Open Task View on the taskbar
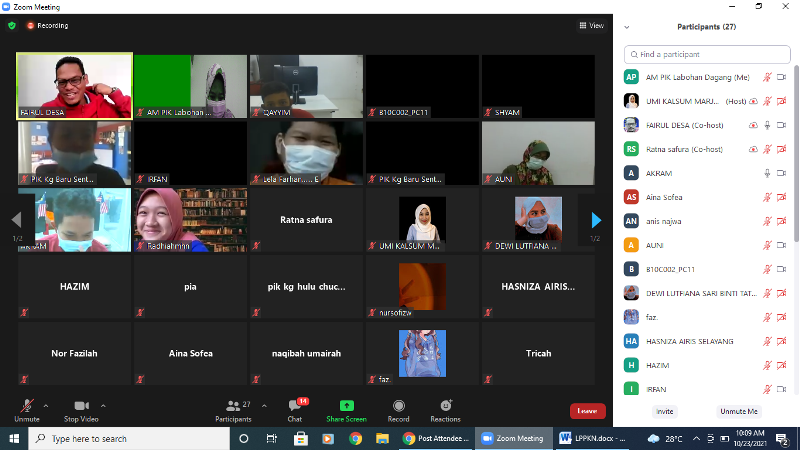This screenshot has width=800, height=450. (271, 439)
